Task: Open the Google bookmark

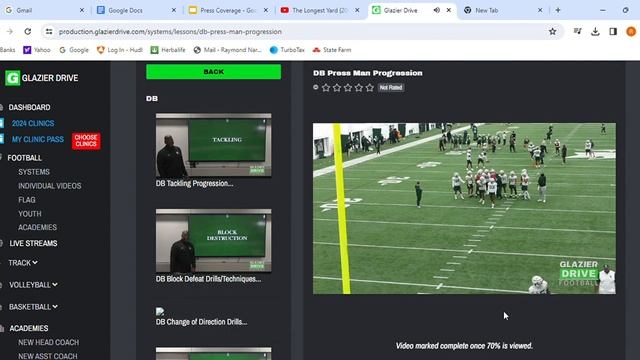Action: 74,50
